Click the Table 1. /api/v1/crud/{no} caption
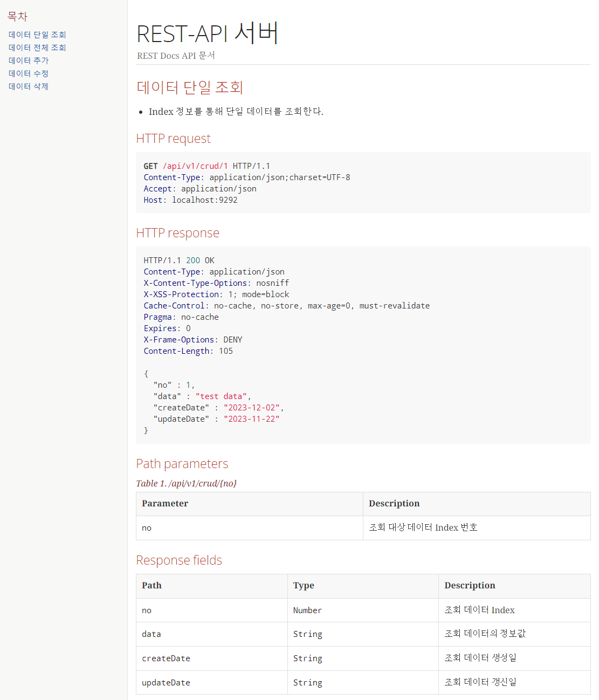Viewport: 599px width, 700px height. (x=187, y=483)
